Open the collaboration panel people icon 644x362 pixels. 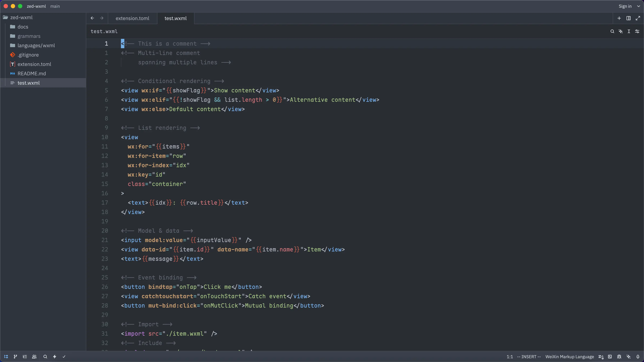pyautogui.click(x=34, y=356)
